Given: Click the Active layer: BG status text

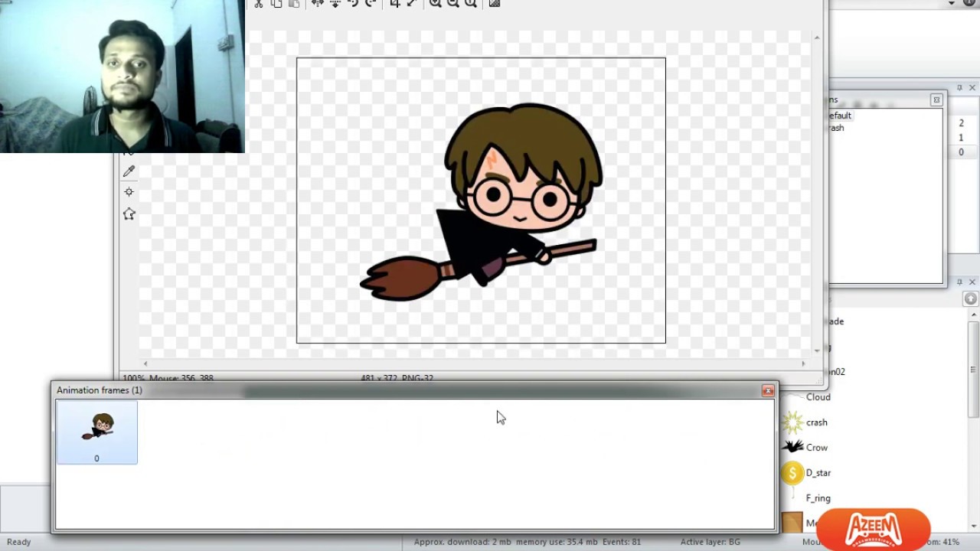Looking at the screenshot, I should [710, 542].
